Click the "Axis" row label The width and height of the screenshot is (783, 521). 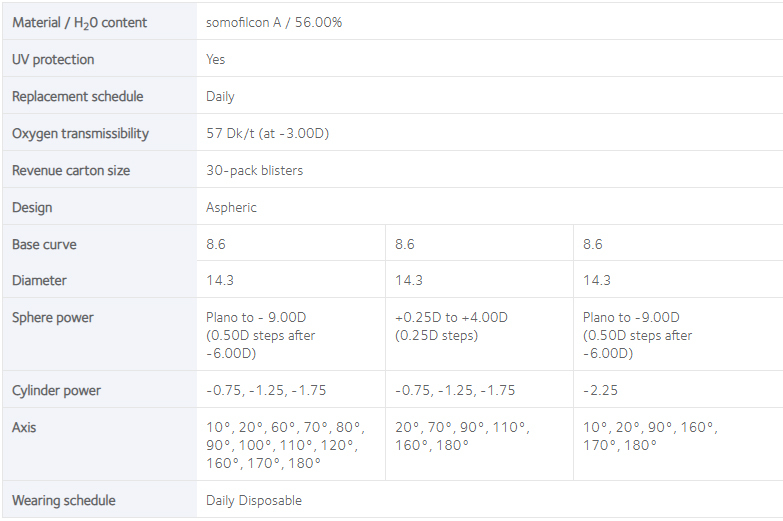coord(25,427)
